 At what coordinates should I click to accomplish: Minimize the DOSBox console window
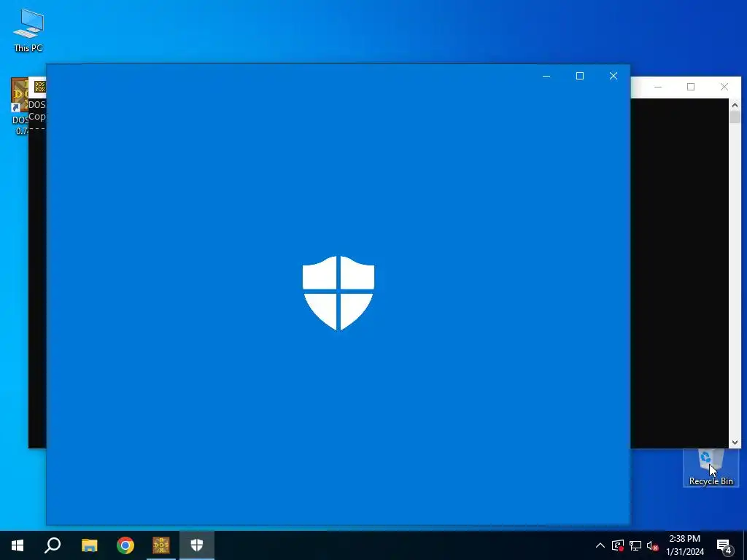click(658, 87)
